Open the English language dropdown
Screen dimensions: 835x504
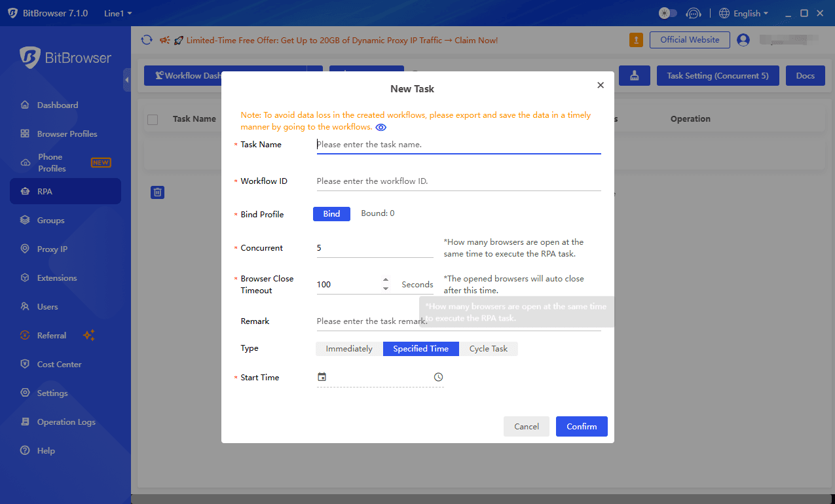tap(743, 12)
